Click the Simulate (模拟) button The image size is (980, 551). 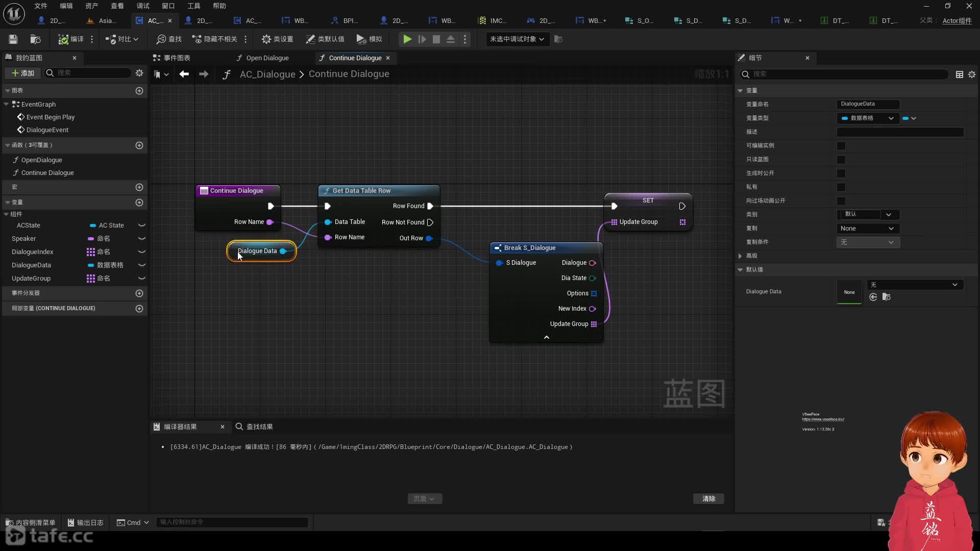pos(369,39)
